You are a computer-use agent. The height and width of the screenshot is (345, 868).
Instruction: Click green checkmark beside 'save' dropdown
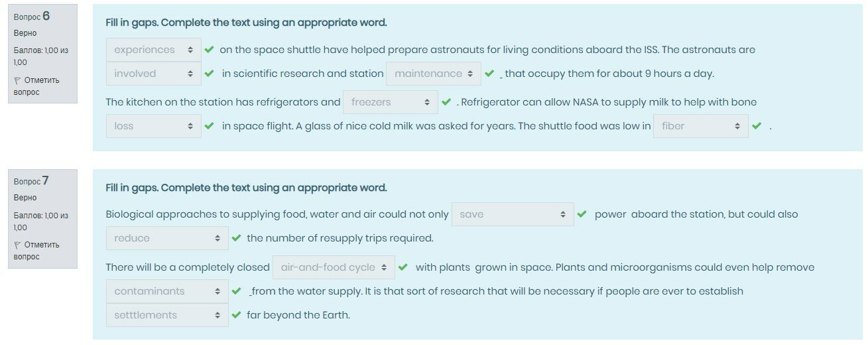pyautogui.click(x=582, y=214)
